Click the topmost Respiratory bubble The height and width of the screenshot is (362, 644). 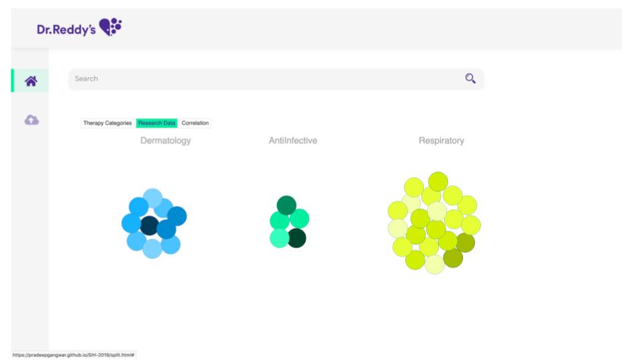tap(438, 181)
